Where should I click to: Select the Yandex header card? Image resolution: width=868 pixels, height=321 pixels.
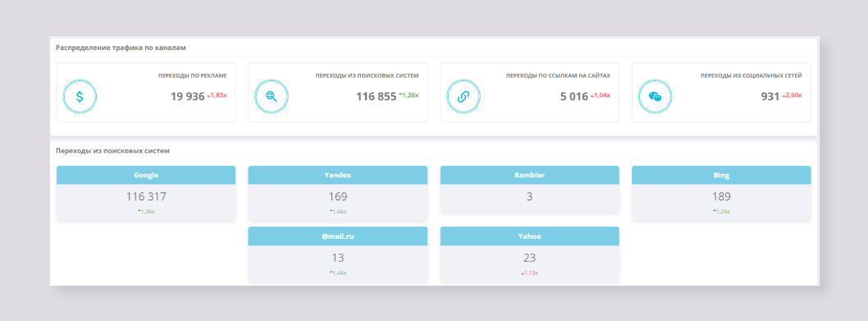click(x=338, y=175)
